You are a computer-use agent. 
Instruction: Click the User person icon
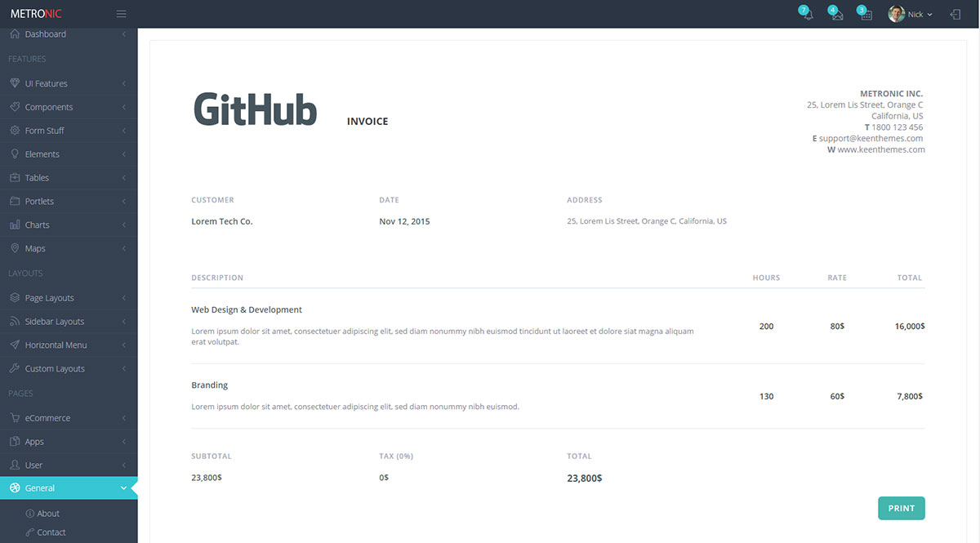pyautogui.click(x=15, y=465)
